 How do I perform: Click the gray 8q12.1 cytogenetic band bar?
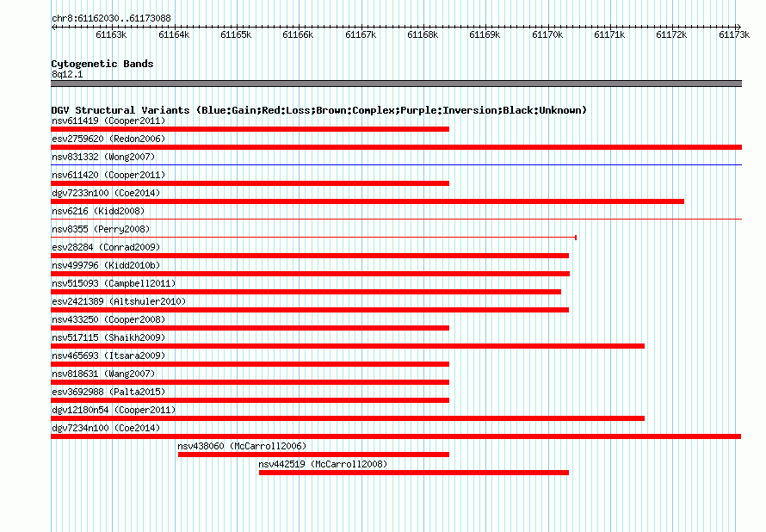pyautogui.click(x=396, y=84)
